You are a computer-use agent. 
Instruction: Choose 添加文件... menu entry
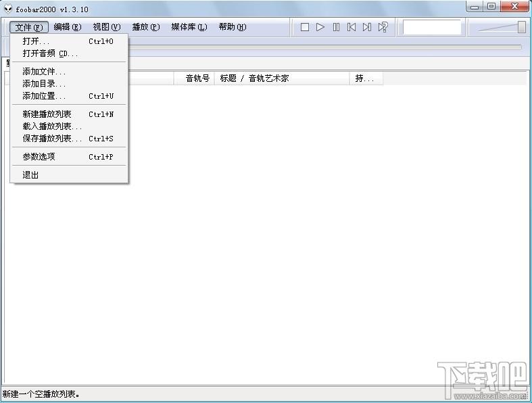(69, 72)
